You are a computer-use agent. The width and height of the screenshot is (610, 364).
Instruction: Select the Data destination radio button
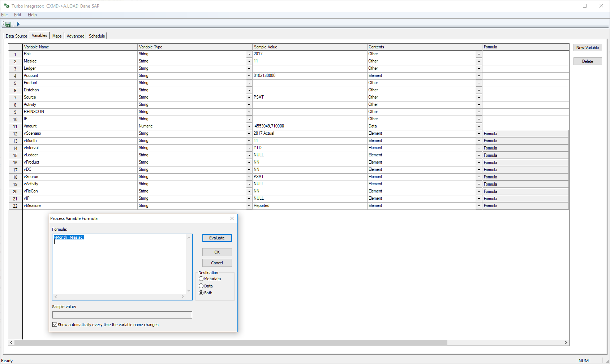[201, 286]
